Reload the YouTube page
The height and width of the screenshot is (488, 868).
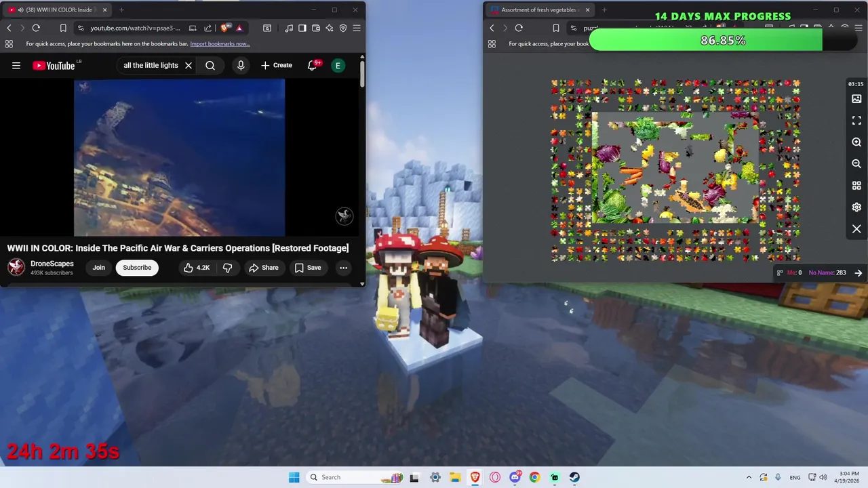click(36, 28)
